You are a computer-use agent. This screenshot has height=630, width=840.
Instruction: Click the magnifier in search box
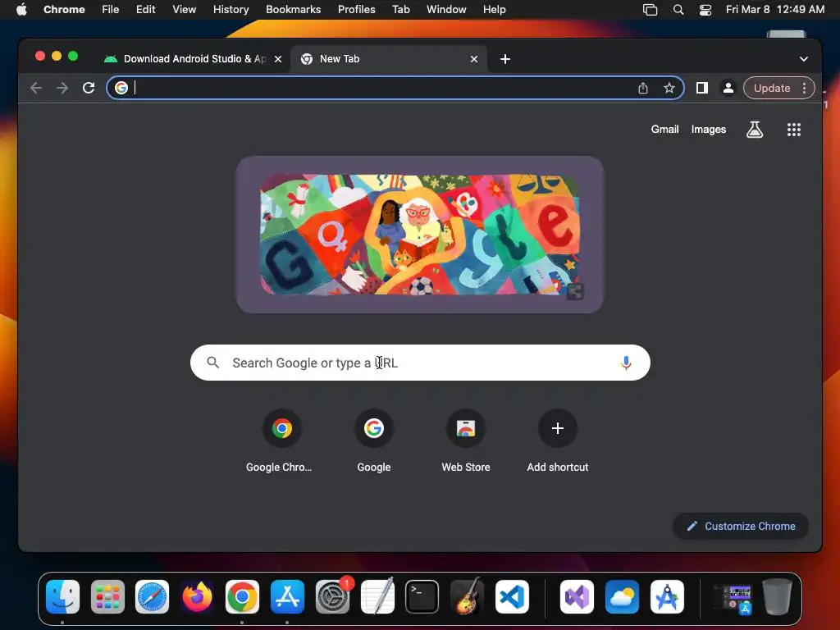point(213,363)
